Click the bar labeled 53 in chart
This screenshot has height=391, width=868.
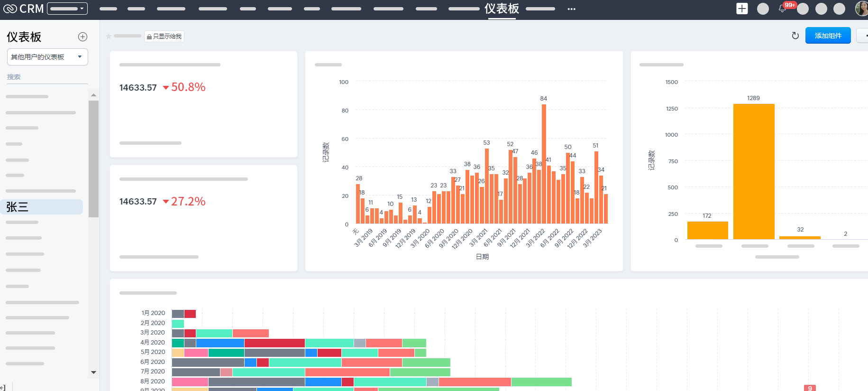[487, 186]
